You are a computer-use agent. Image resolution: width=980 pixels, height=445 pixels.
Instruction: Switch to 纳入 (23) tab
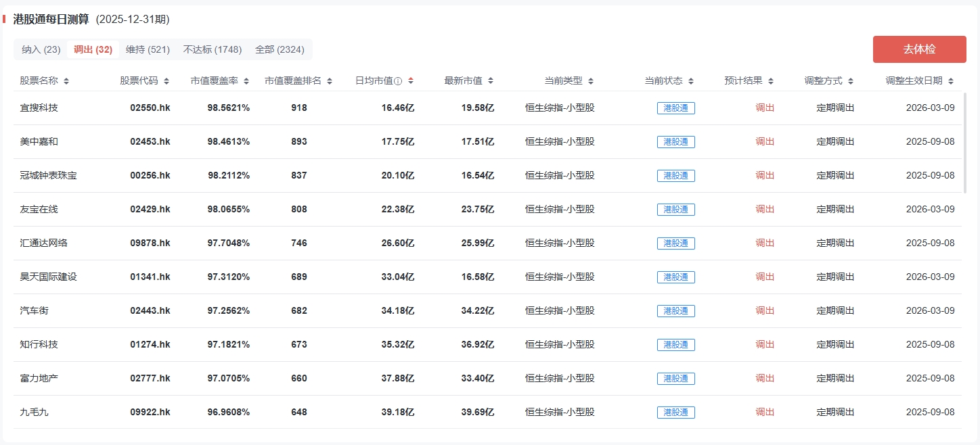pyautogui.click(x=41, y=49)
